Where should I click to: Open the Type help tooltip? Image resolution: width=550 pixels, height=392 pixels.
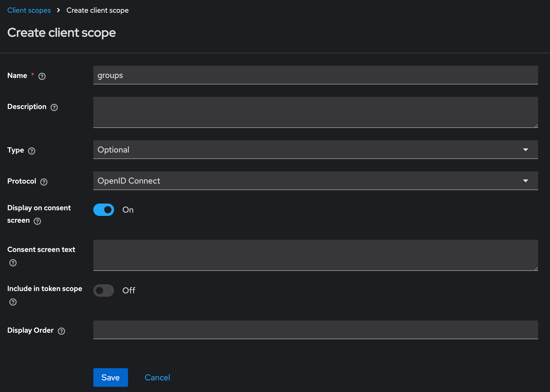(32, 151)
